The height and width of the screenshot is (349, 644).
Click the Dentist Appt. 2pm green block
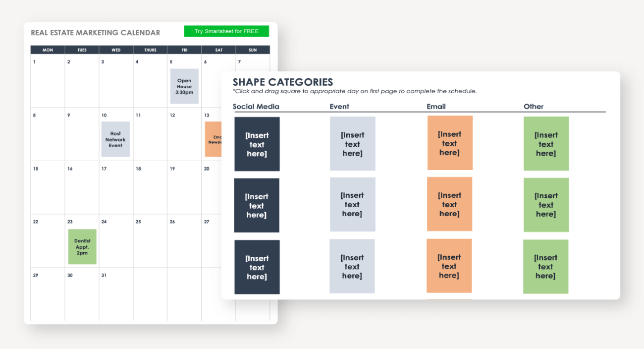click(82, 246)
